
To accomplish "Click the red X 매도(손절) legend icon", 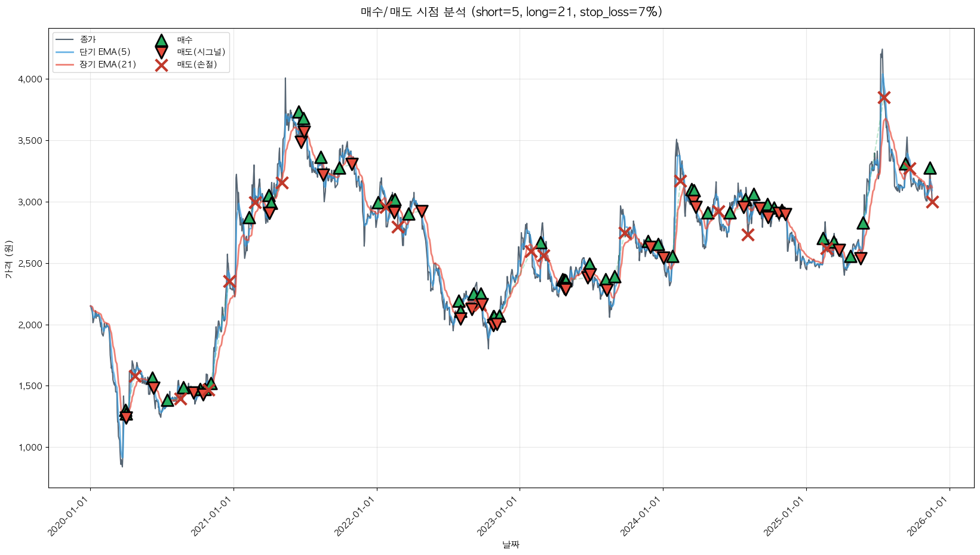I will click(161, 65).
